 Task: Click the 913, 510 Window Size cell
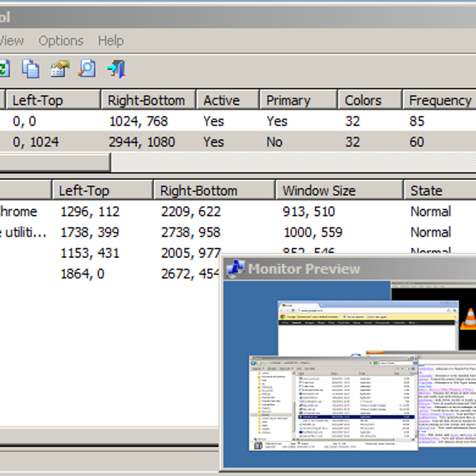[x=309, y=211]
